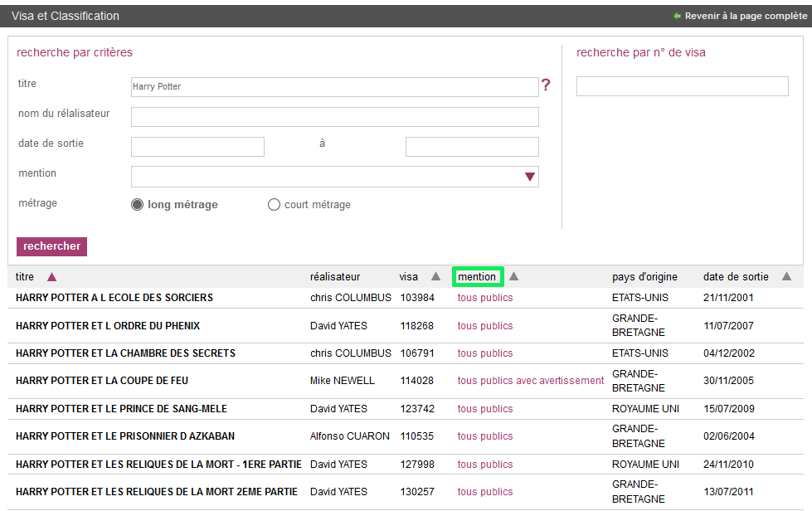Click the titre field containing Harry Potter

point(334,87)
